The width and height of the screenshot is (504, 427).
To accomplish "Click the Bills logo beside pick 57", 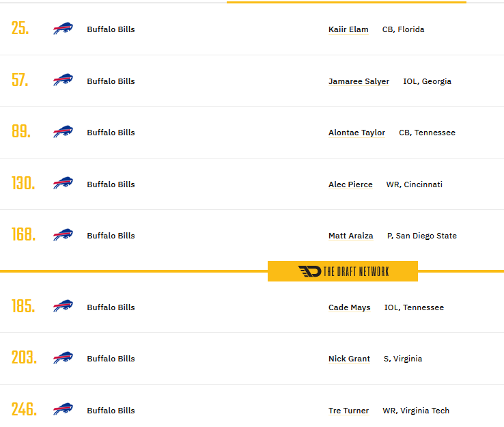I will pyautogui.click(x=63, y=80).
